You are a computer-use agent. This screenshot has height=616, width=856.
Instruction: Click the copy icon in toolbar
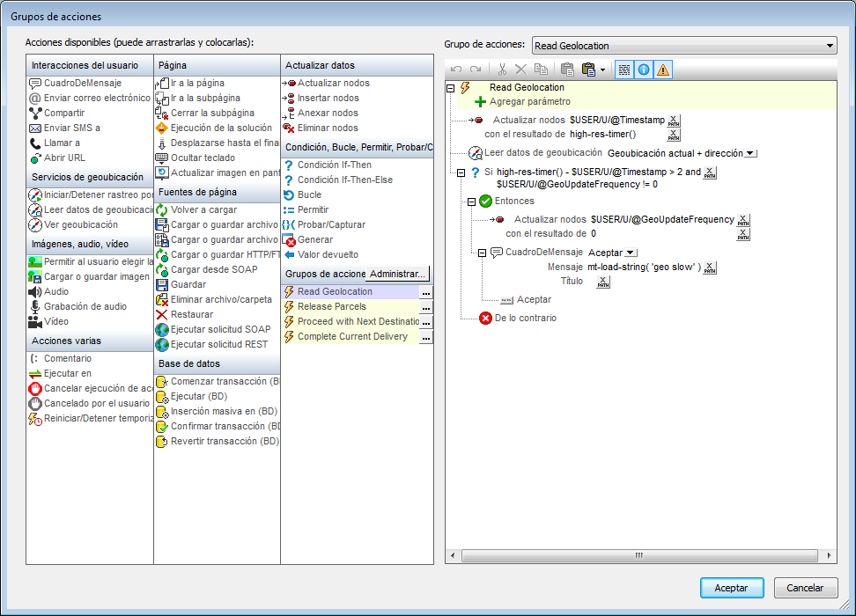[x=541, y=70]
